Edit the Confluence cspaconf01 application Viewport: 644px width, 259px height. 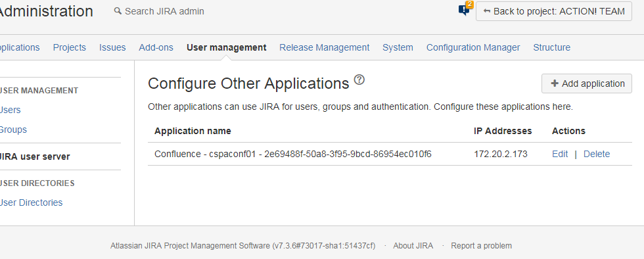tap(560, 154)
